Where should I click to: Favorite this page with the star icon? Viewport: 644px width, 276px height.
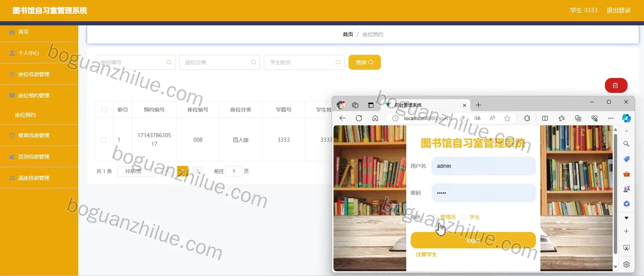click(507, 118)
